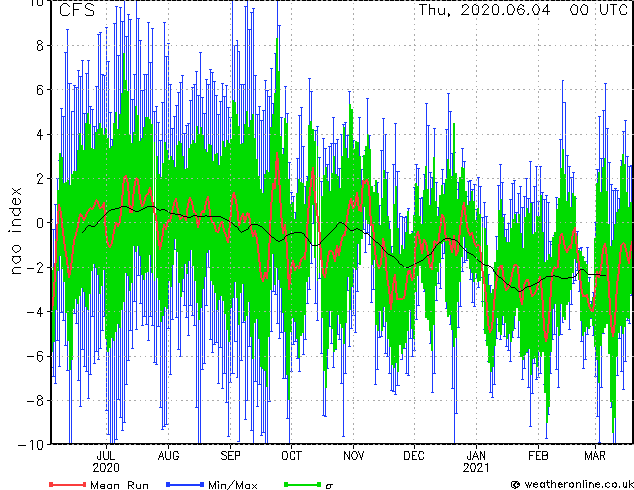The image size is (634, 490).
Task: Click the y-axis value -8
Action: click(35, 401)
